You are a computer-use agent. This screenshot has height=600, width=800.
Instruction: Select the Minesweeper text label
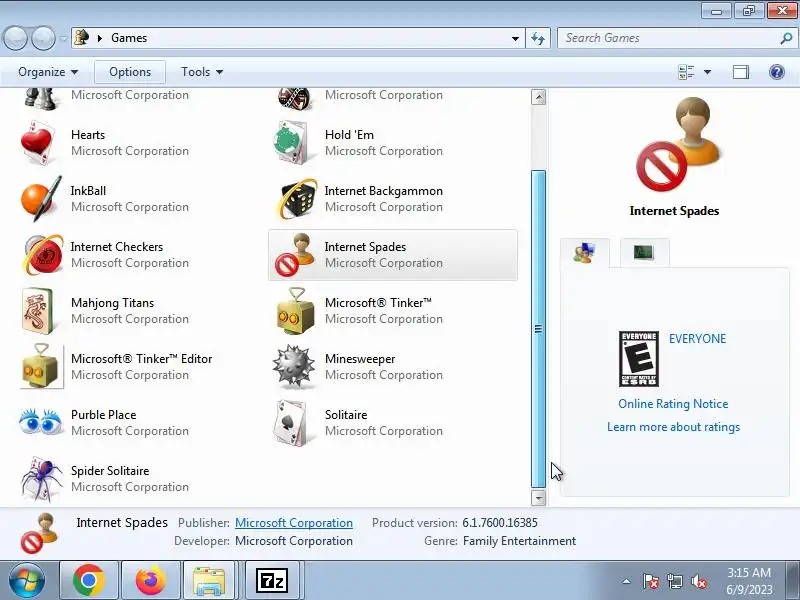pyautogui.click(x=360, y=359)
